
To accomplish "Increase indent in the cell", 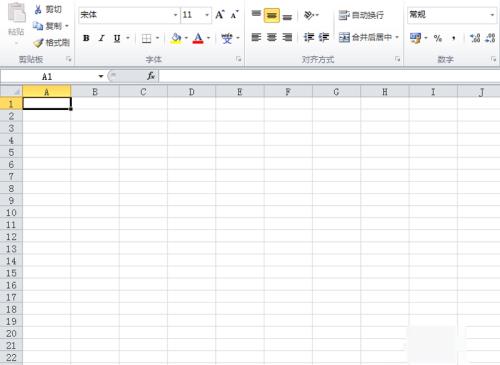I will [324, 37].
